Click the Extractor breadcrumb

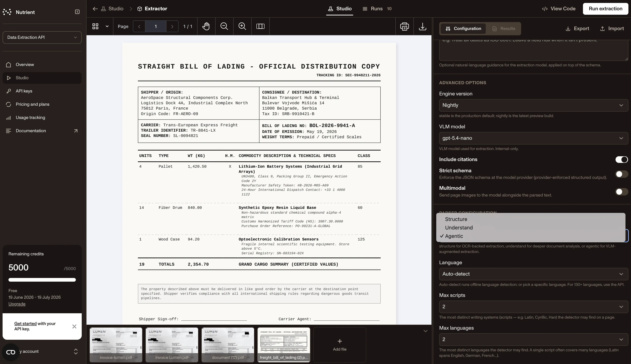(x=152, y=9)
